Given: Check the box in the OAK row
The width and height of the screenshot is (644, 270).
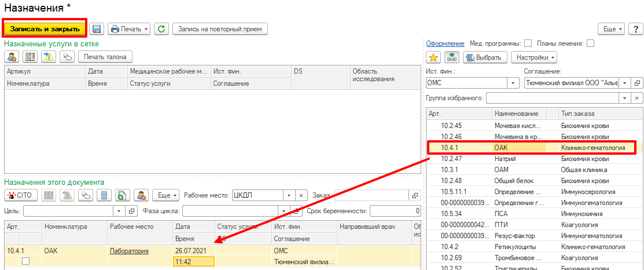Looking at the screenshot, I should click(x=25, y=262).
